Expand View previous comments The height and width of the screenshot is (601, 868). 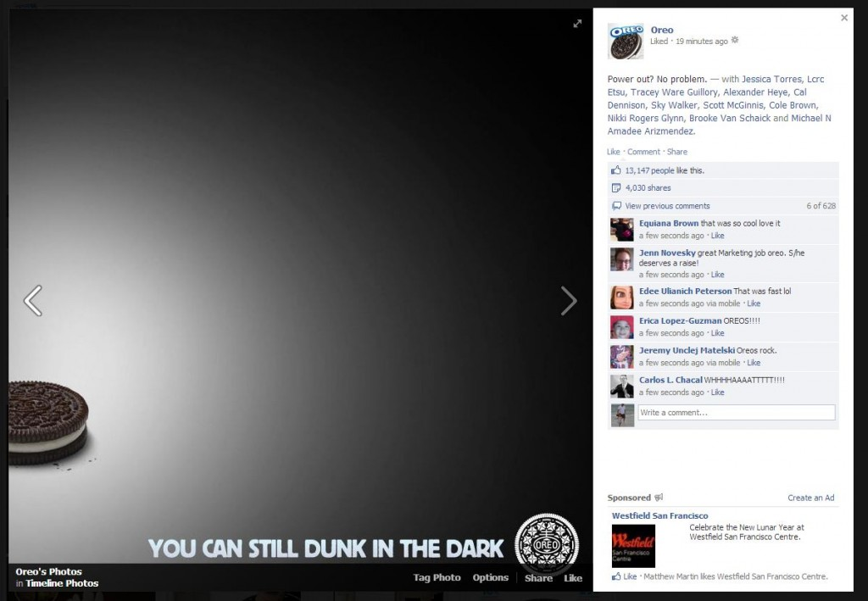(667, 206)
